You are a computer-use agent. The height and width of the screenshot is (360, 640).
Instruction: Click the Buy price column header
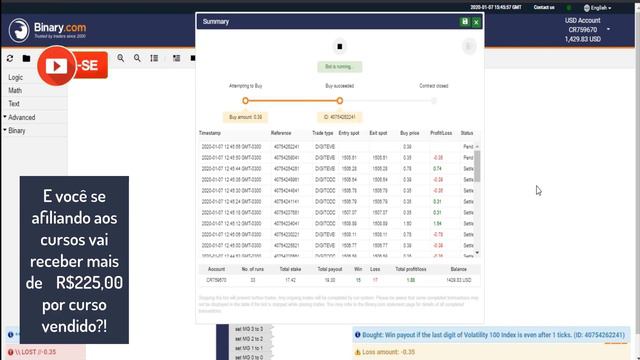pos(409,133)
